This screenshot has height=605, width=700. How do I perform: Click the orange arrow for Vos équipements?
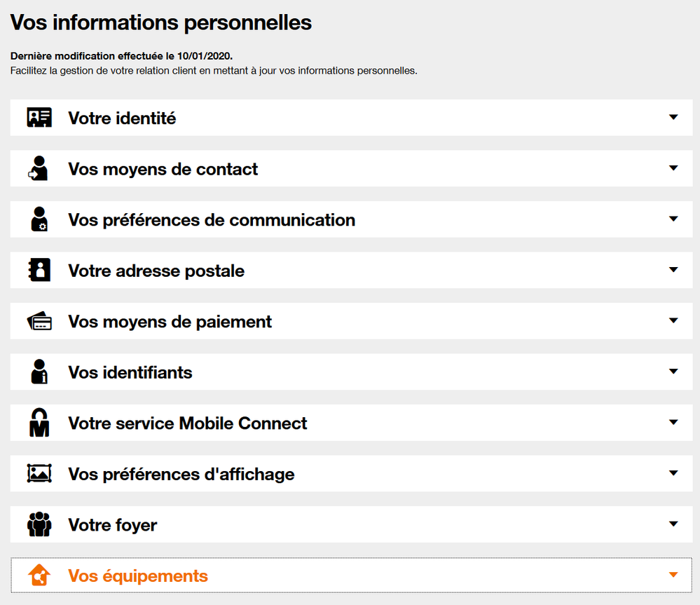(x=673, y=576)
